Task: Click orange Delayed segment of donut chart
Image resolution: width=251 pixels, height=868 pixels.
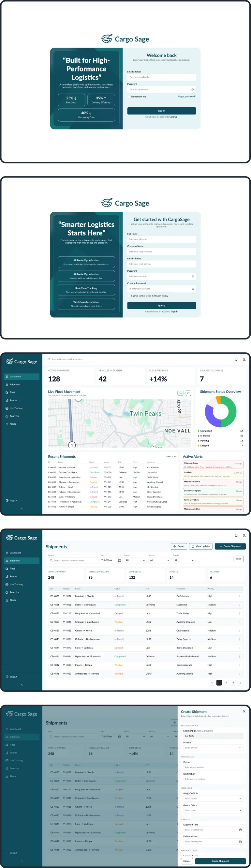Action: point(218,399)
